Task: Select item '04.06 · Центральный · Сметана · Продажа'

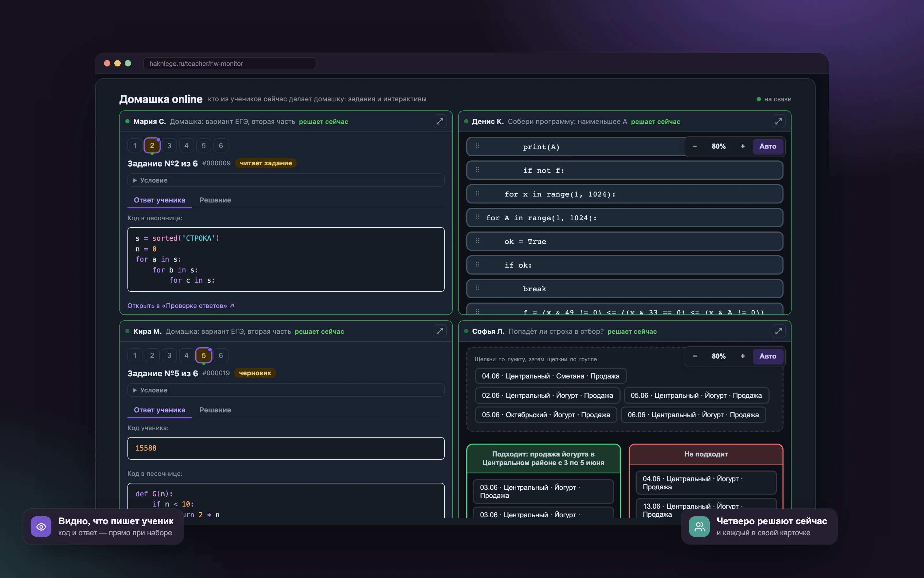Action: pos(551,376)
